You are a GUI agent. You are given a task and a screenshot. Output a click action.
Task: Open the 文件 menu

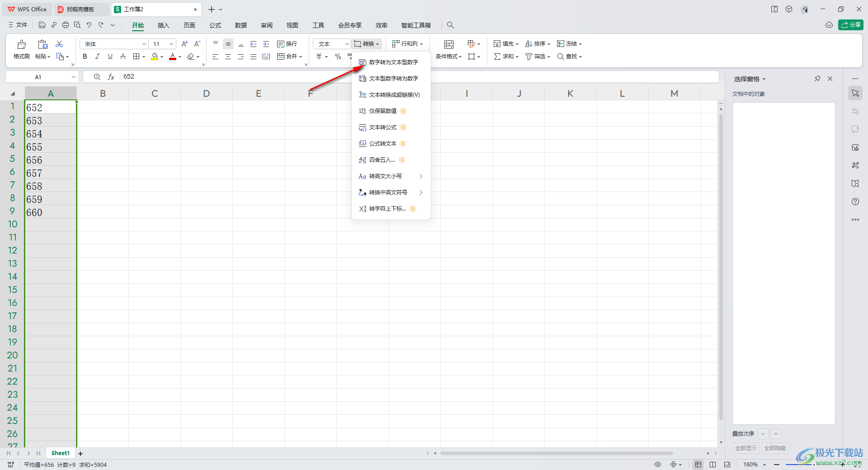click(x=18, y=25)
